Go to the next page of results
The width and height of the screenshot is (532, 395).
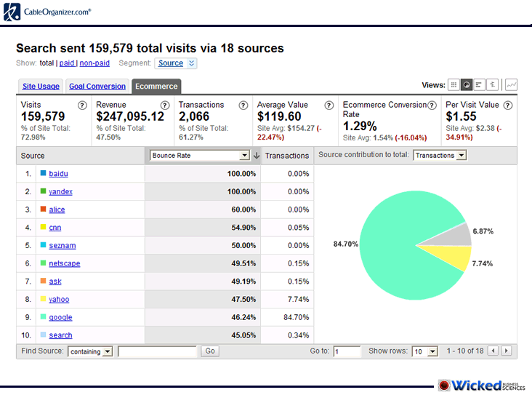[x=507, y=351]
